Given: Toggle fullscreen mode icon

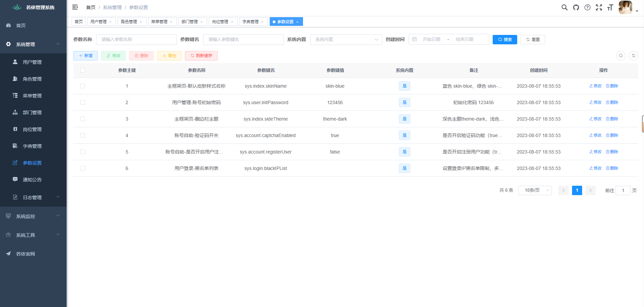Looking at the screenshot, I should [599, 7].
